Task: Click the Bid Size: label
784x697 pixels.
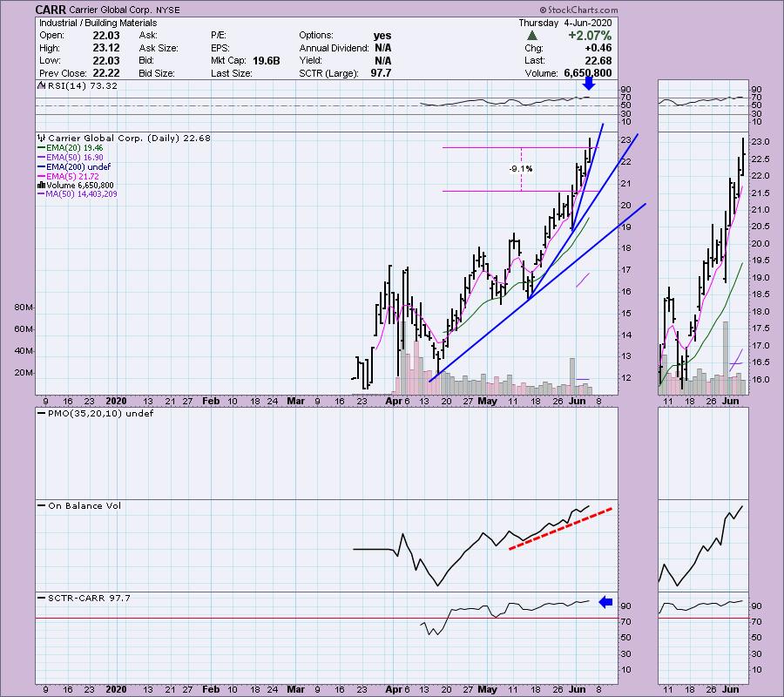Action: tap(157, 73)
